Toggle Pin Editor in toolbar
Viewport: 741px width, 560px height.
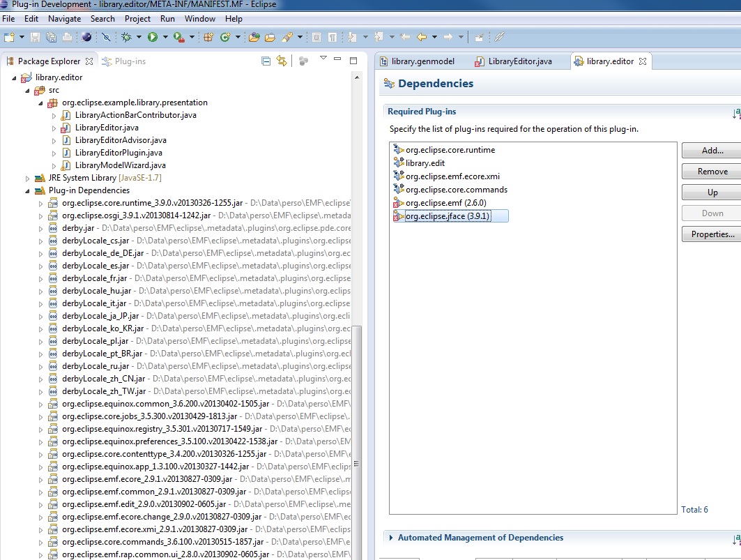click(479, 37)
